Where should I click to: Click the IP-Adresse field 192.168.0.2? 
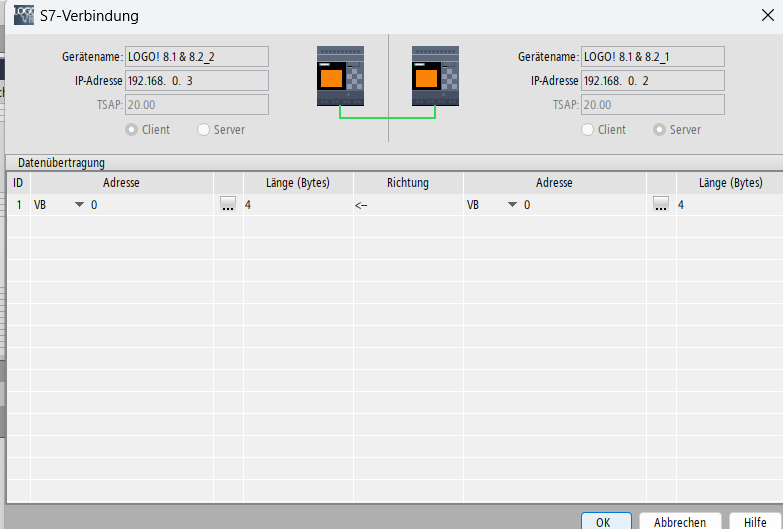tap(653, 80)
